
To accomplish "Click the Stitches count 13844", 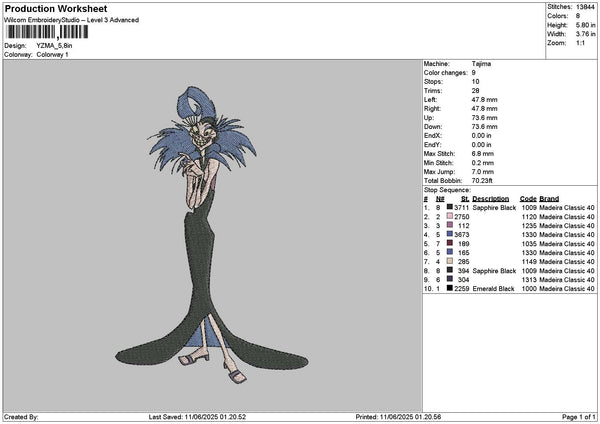I will (585, 5).
